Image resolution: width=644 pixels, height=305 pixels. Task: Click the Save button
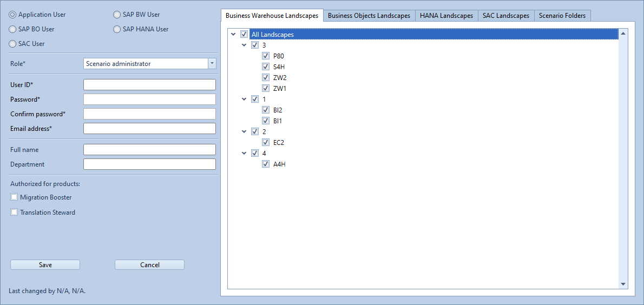tap(45, 265)
